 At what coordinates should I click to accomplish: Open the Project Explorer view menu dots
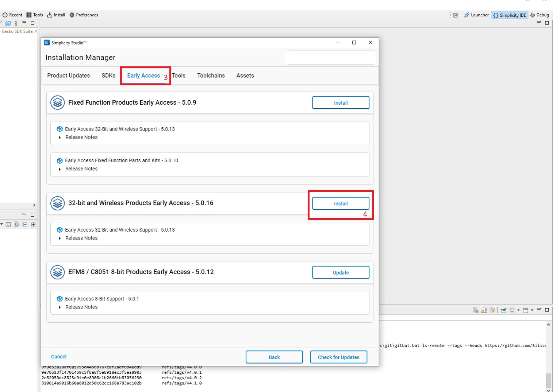pyautogui.click(x=16, y=23)
